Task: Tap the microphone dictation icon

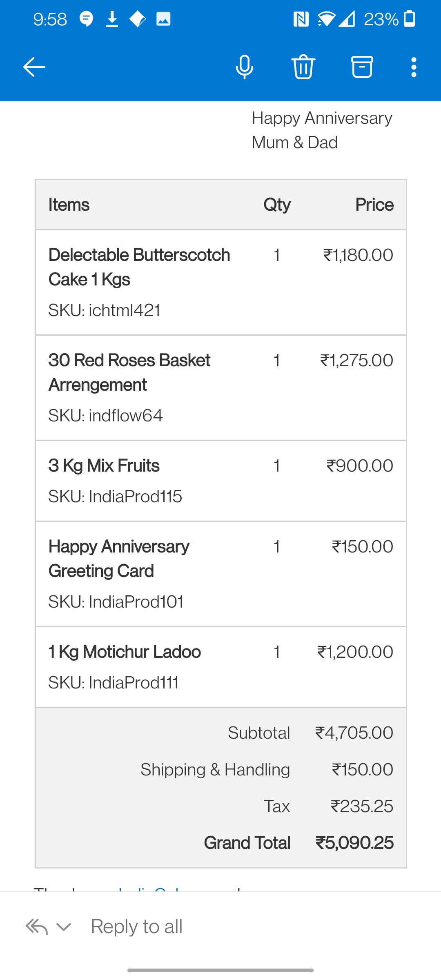Action: [x=244, y=67]
